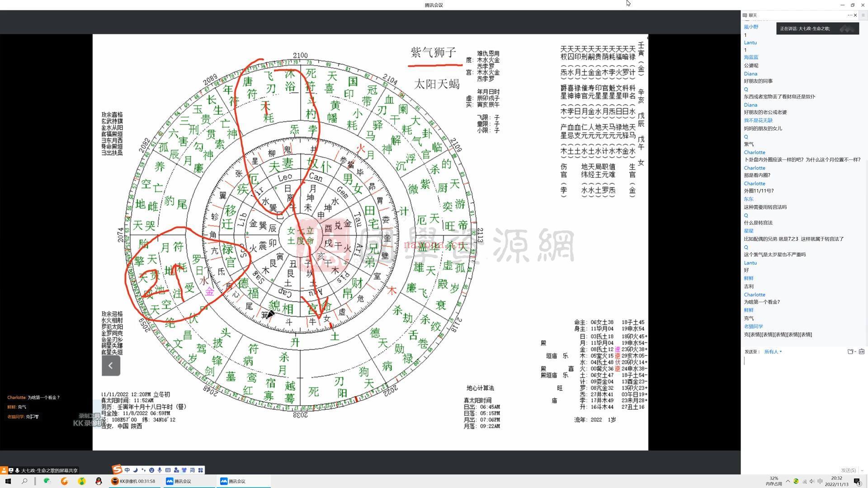Click the green 360 tray icon
Viewport: 868px width, 488px height.
[x=796, y=481]
